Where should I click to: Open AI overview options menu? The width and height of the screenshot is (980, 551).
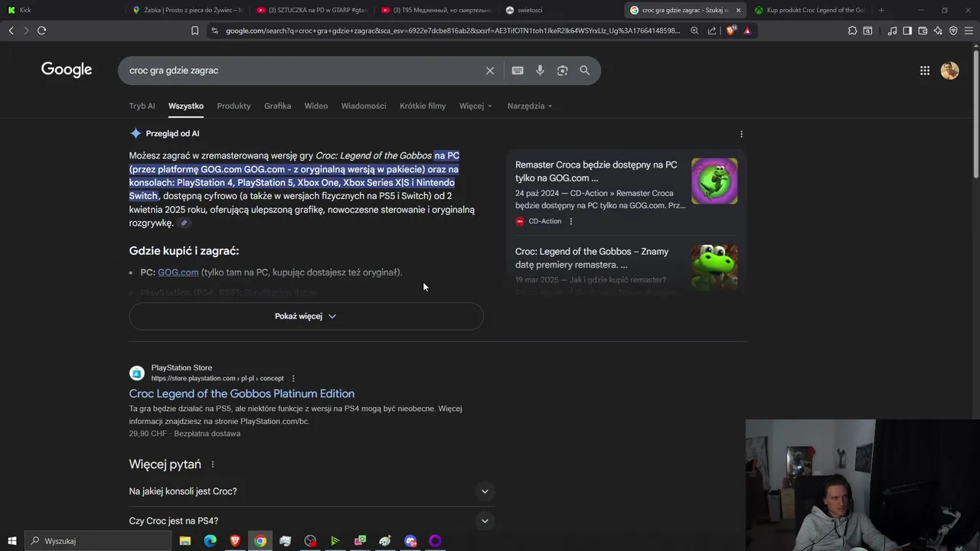pos(741,134)
